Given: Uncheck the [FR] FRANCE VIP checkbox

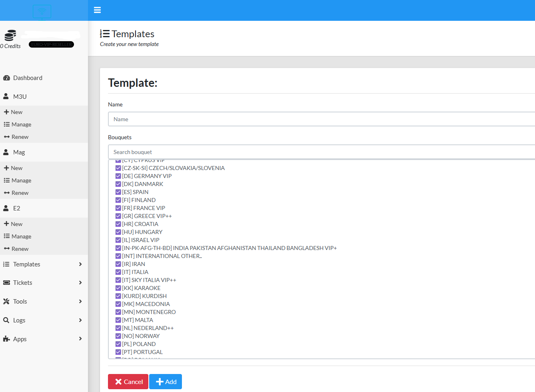Looking at the screenshot, I should 118,208.
